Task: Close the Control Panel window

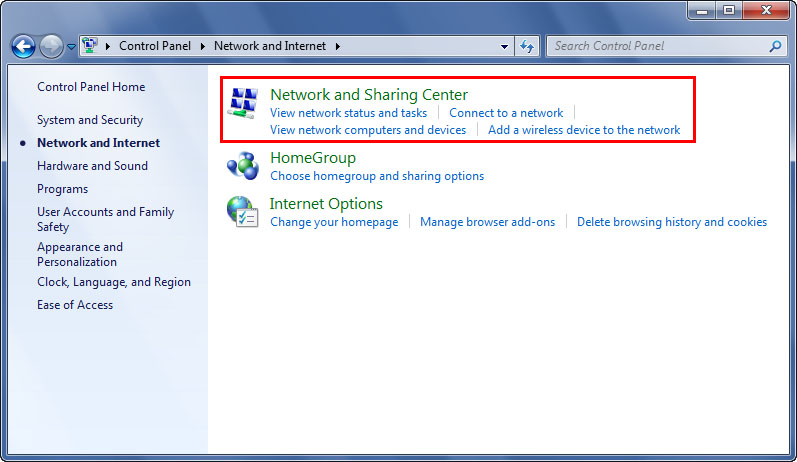Action: pyautogui.click(x=767, y=10)
